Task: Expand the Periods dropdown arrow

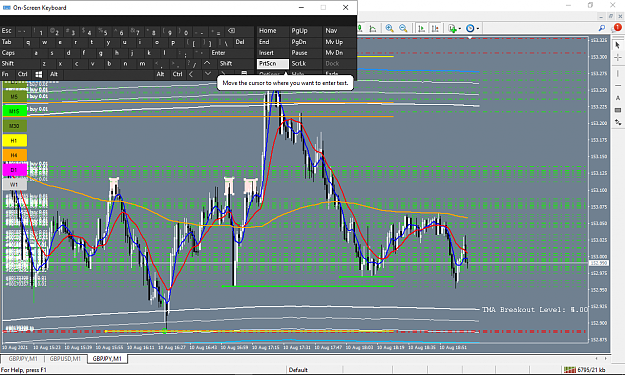Action: tap(478, 29)
